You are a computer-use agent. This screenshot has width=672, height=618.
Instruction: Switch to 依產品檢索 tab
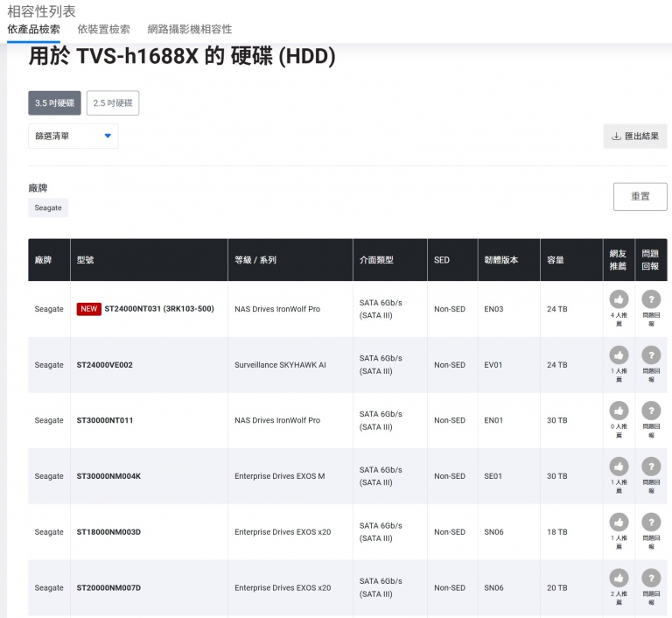(x=33, y=29)
